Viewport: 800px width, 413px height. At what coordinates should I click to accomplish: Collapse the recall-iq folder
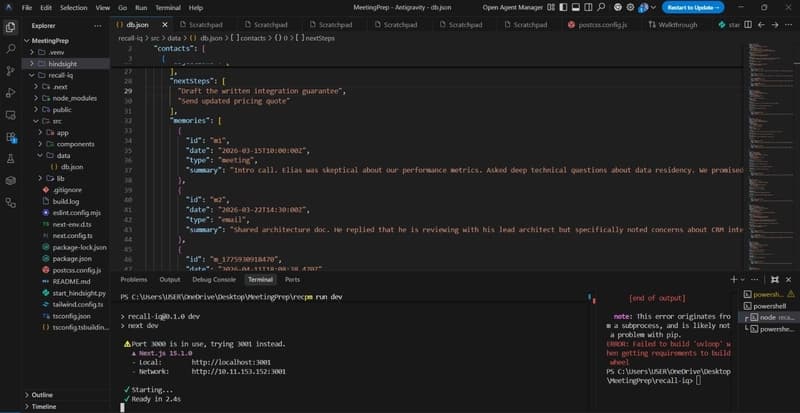tap(61, 76)
